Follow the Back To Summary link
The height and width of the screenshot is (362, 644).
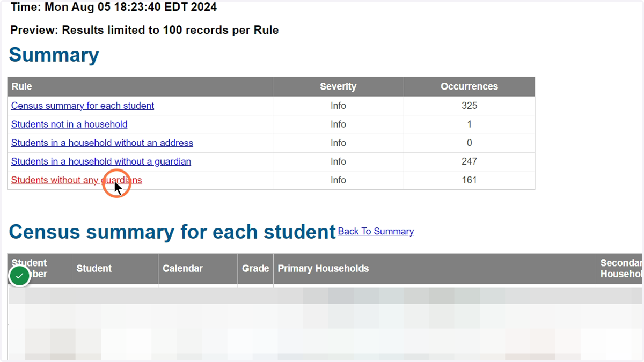click(x=376, y=231)
